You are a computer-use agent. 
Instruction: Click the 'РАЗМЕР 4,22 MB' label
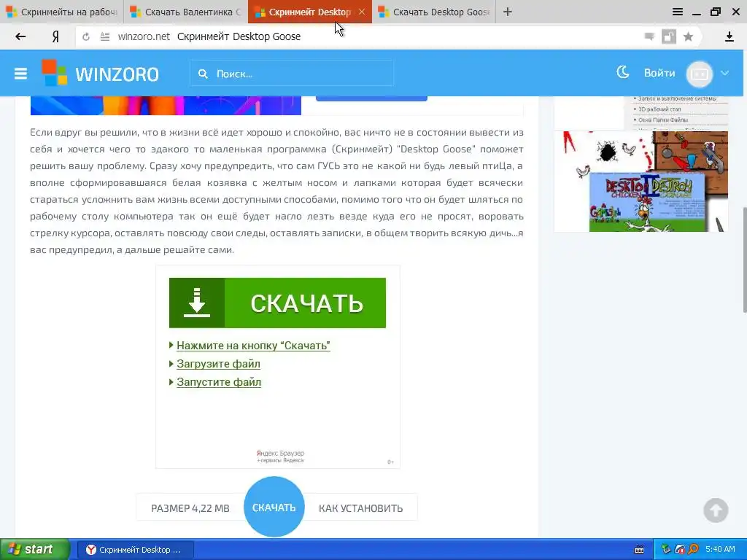pyautogui.click(x=190, y=508)
